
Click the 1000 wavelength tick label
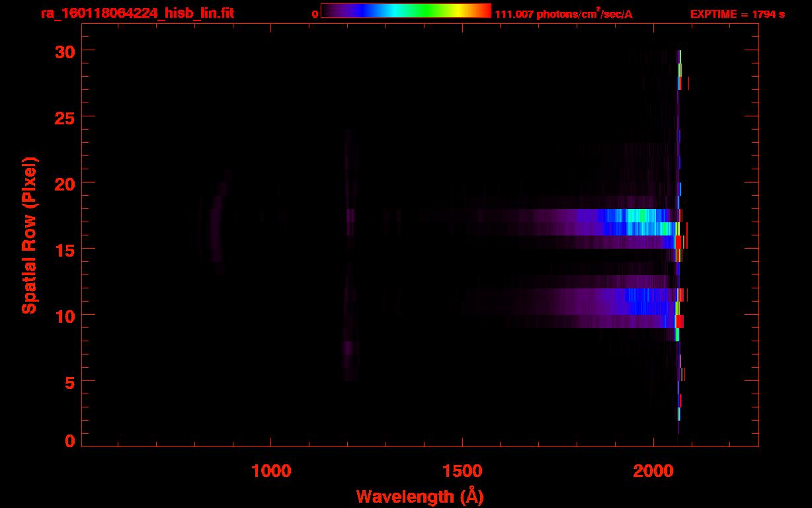[x=271, y=470]
